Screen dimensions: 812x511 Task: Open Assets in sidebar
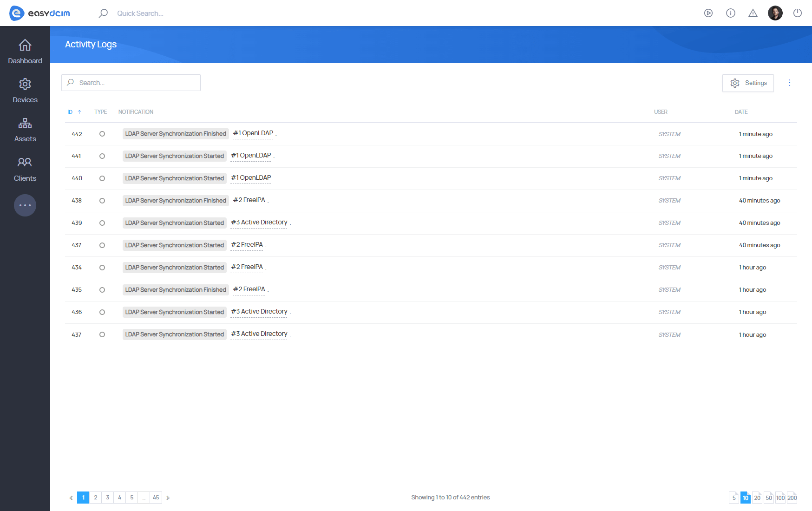click(25, 130)
